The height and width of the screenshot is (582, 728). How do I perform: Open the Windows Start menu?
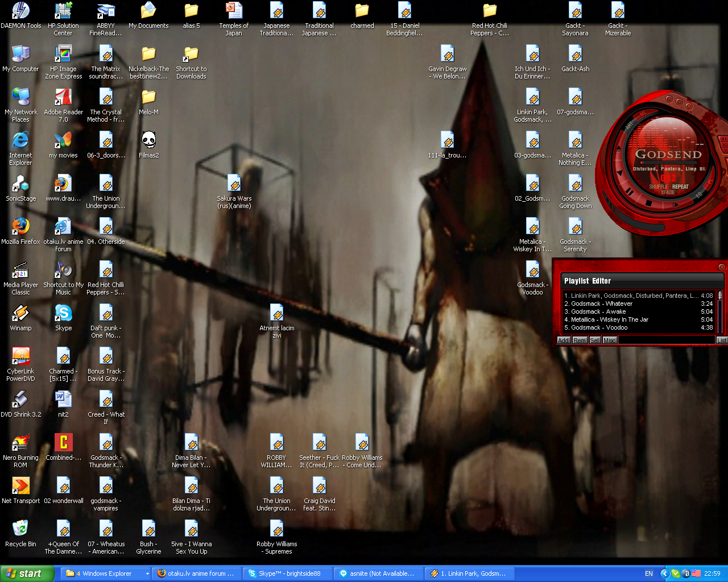click(27, 573)
